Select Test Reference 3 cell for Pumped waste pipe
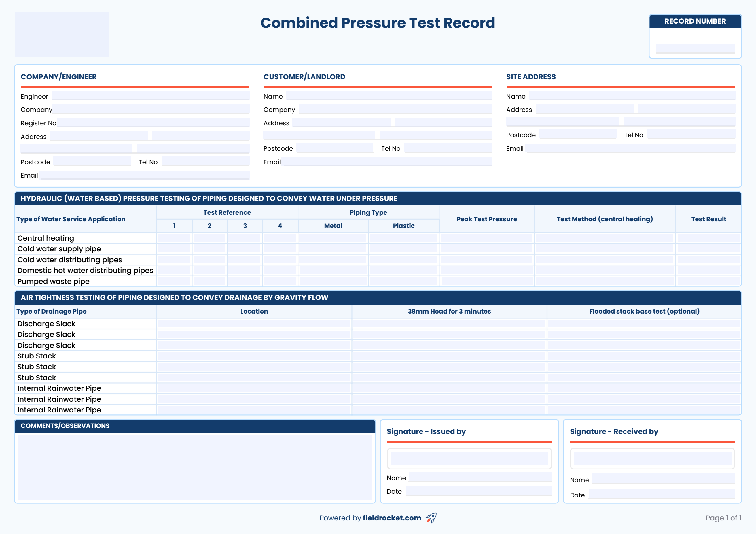 244,281
